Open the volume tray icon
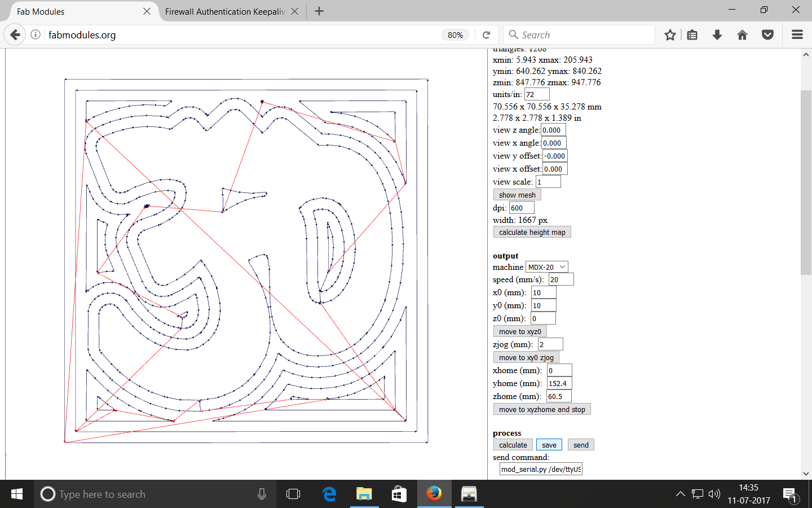 click(x=714, y=494)
